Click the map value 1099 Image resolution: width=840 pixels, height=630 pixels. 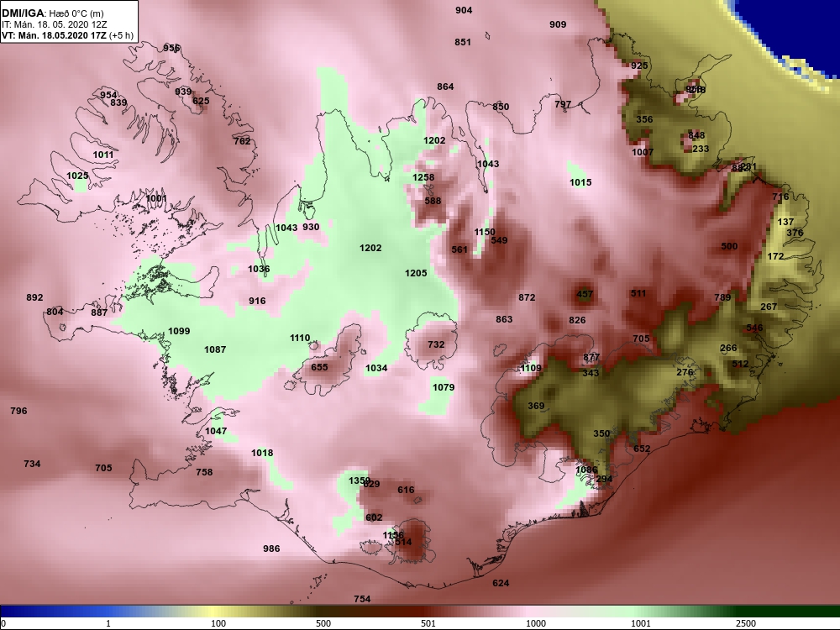tap(179, 330)
